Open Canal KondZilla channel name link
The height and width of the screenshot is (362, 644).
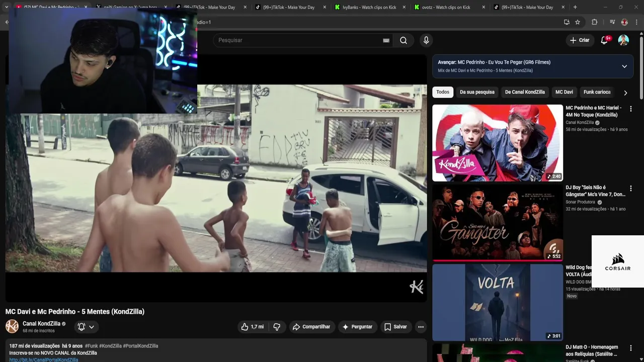pyautogui.click(x=41, y=324)
